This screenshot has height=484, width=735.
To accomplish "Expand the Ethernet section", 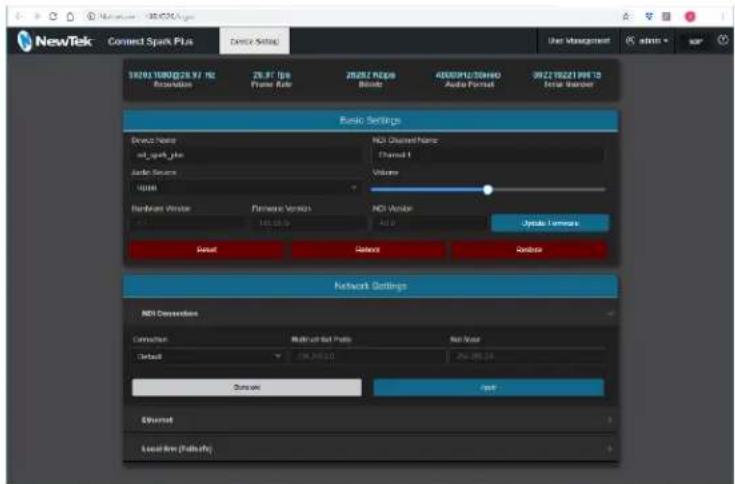I will pyautogui.click(x=370, y=420).
